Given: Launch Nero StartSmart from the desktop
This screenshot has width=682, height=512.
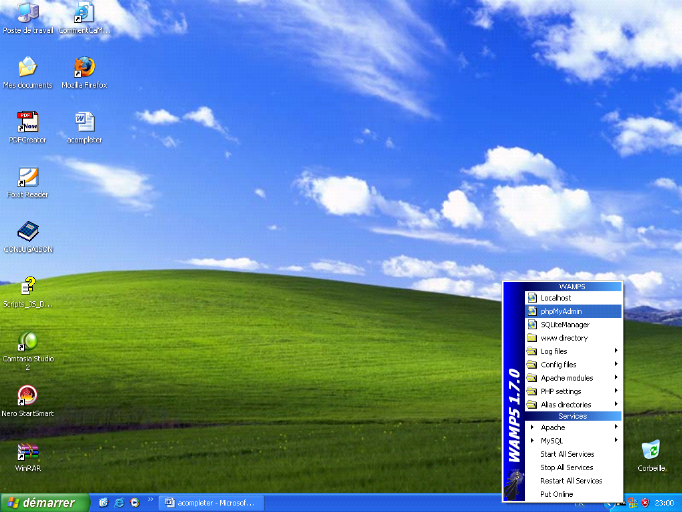Looking at the screenshot, I should click(x=27, y=397).
